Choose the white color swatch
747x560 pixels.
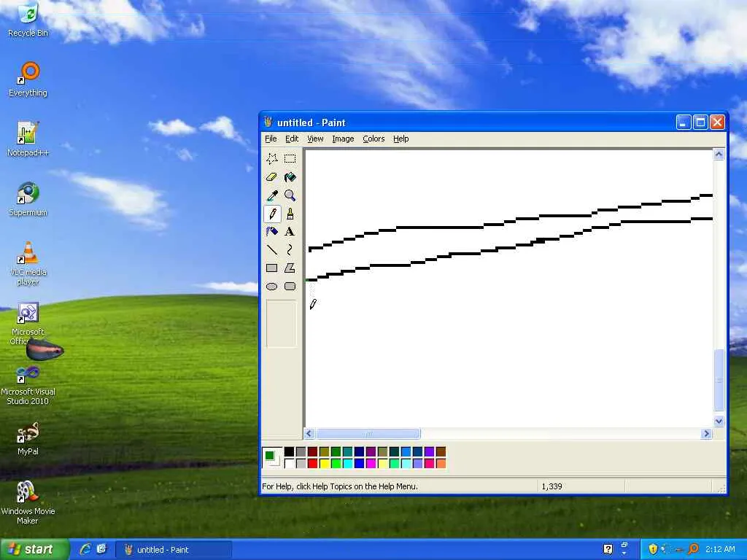pos(289,463)
